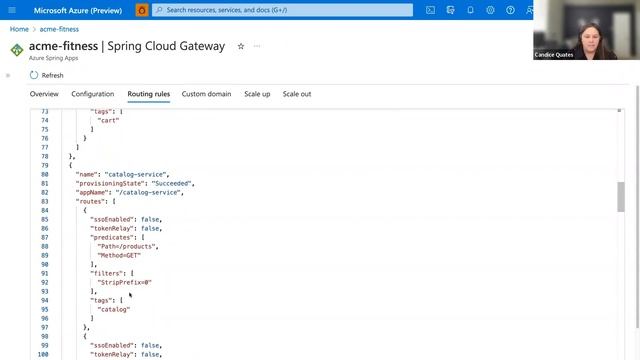Open the Azure portal hamburger menu
This screenshot has width=640, height=360.
[12, 10]
